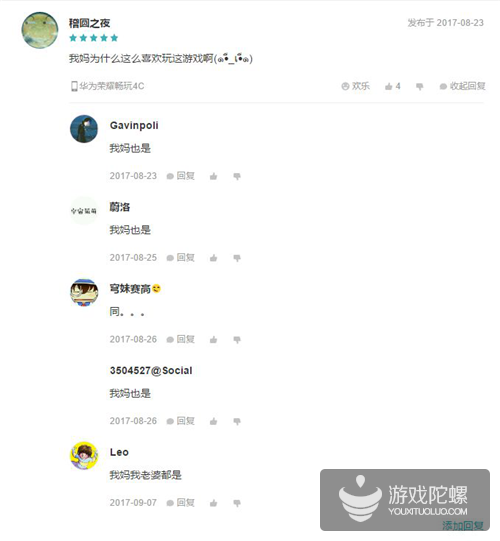Thumbs-up Gavinpoli's reply
500x541 pixels.
pos(214,176)
